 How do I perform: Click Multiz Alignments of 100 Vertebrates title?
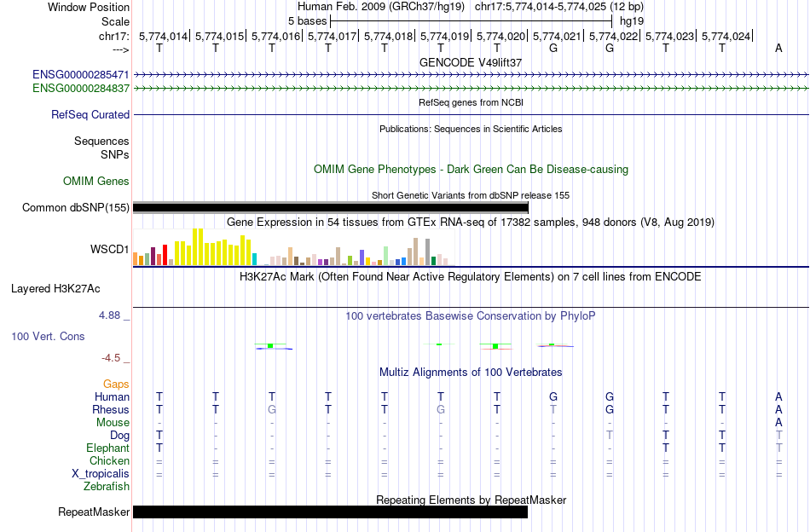click(x=471, y=373)
